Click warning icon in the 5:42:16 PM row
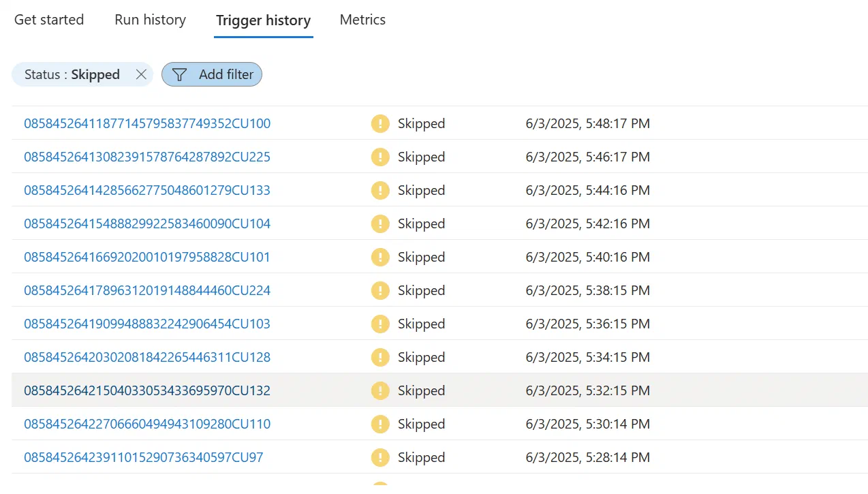Screen dimensions: 868x494 tap(380, 223)
